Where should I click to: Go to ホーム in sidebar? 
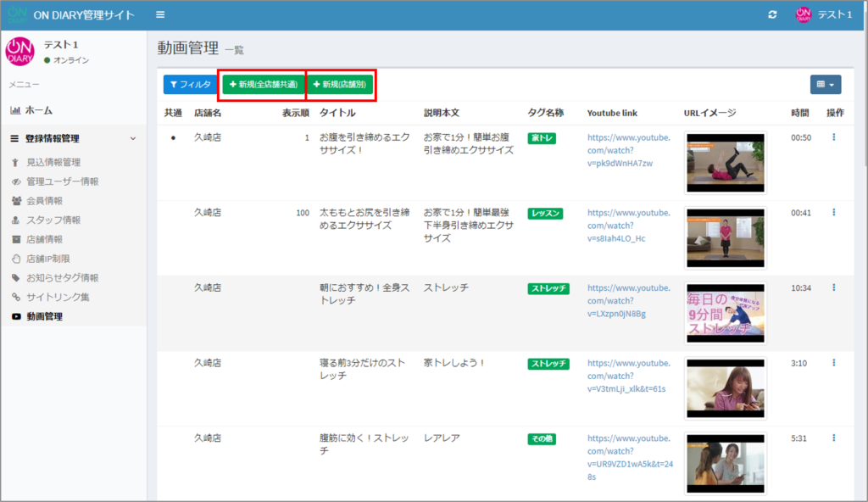coord(38,110)
